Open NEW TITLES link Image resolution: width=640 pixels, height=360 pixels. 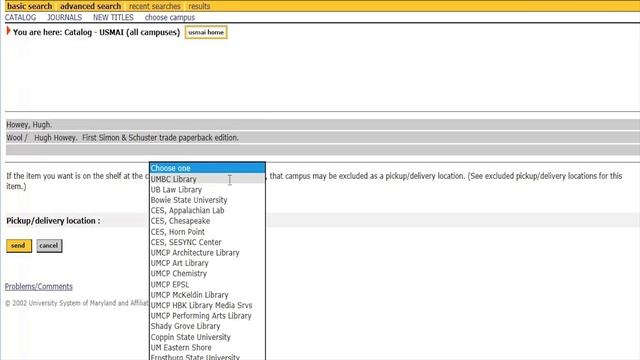113,18
